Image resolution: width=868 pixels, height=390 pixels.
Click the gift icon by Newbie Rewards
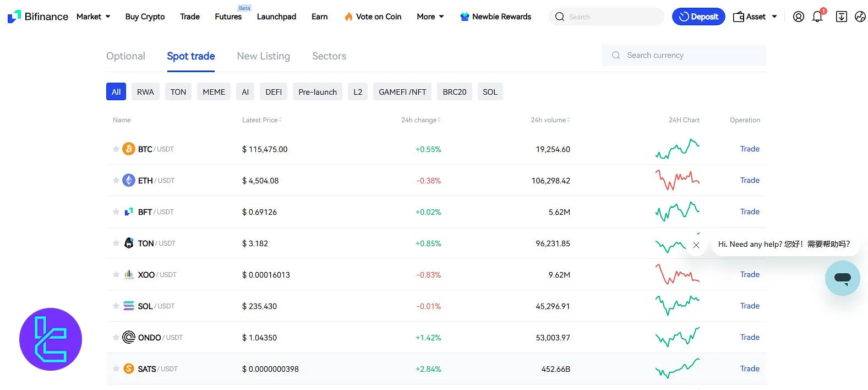click(465, 17)
